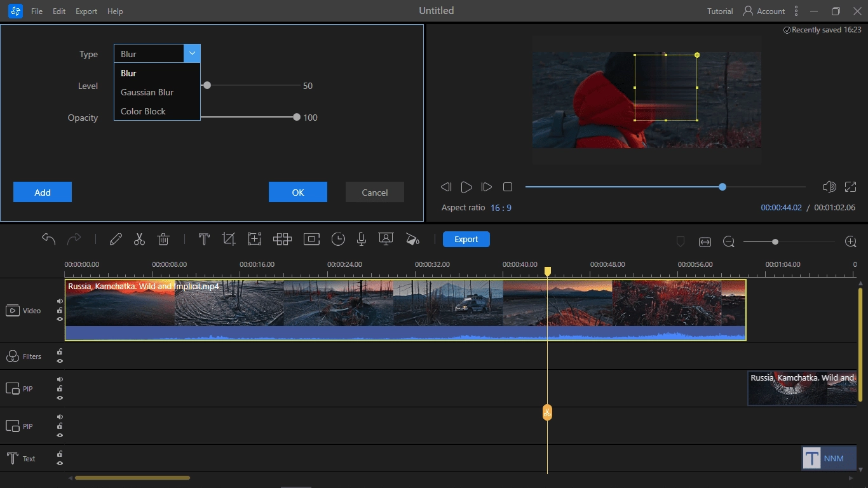
Task: Open the pencil edit tool
Action: point(115,239)
